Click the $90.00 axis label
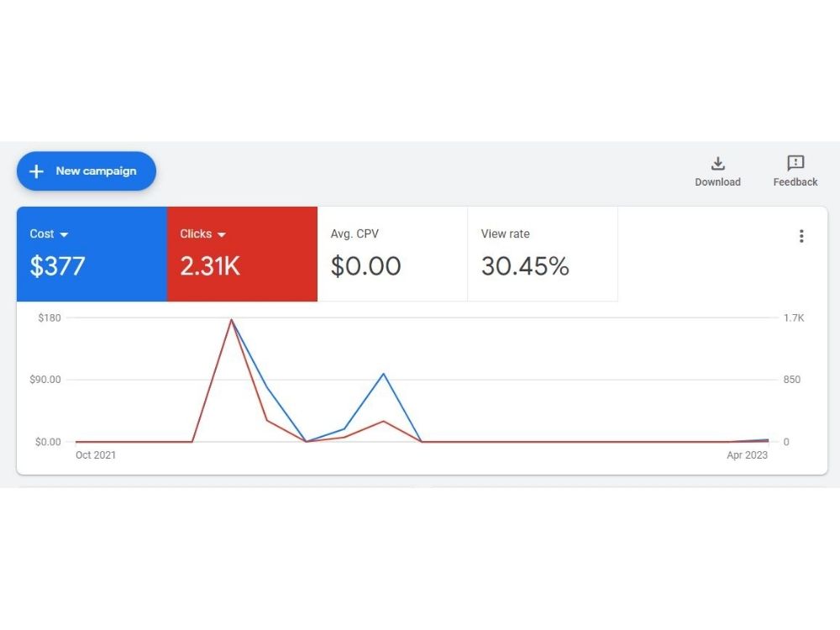 (45, 380)
